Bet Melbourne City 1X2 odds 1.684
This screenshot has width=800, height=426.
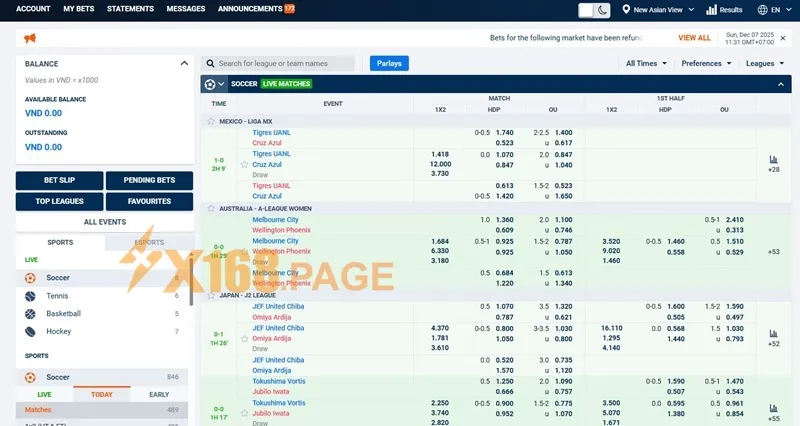pos(440,241)
